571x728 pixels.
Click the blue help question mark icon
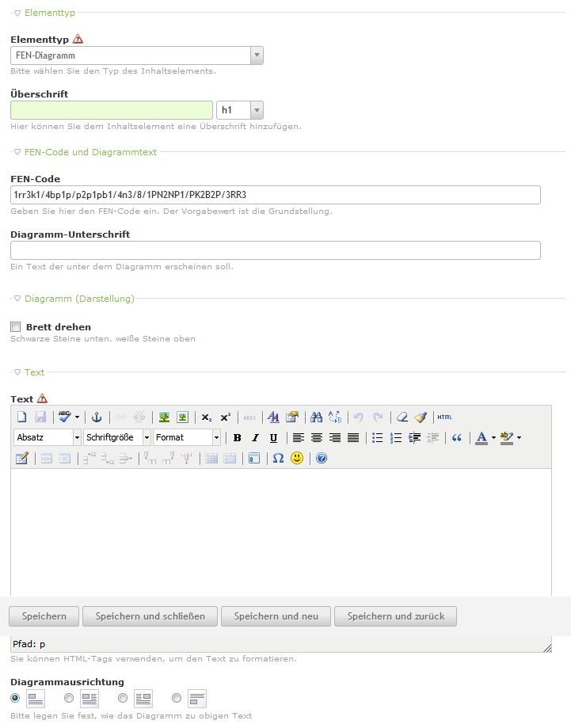click(322, 458)
